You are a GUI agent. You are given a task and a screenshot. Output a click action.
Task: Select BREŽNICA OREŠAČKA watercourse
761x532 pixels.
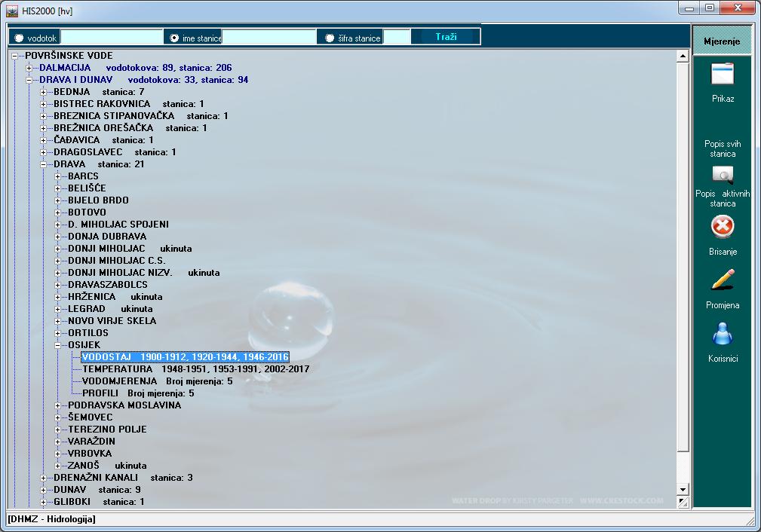pos(130,128)
